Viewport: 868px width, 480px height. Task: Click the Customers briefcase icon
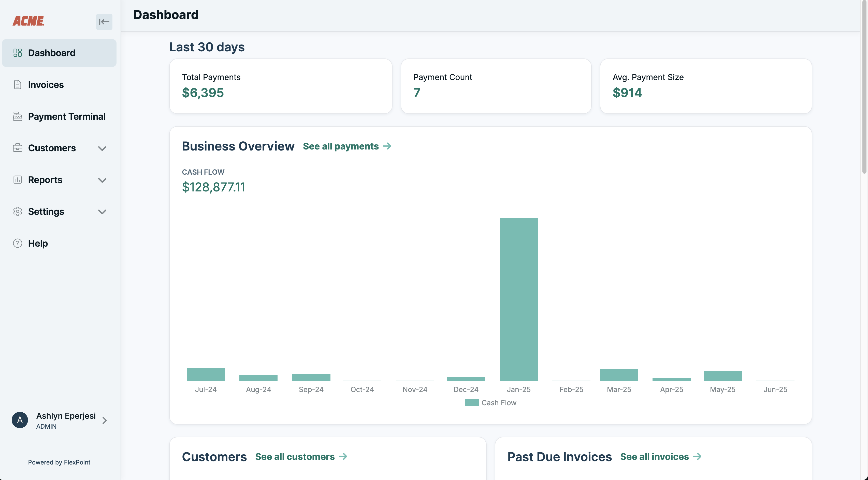pos(18,148)
